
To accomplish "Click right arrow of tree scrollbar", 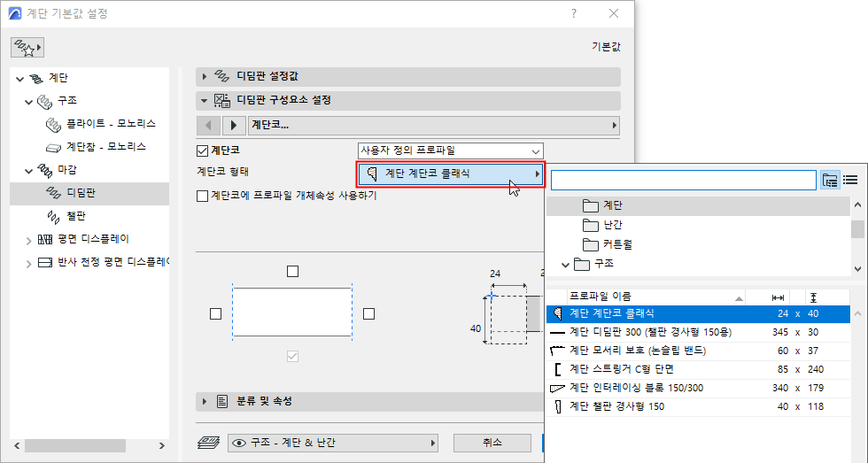I will (161, 446).
